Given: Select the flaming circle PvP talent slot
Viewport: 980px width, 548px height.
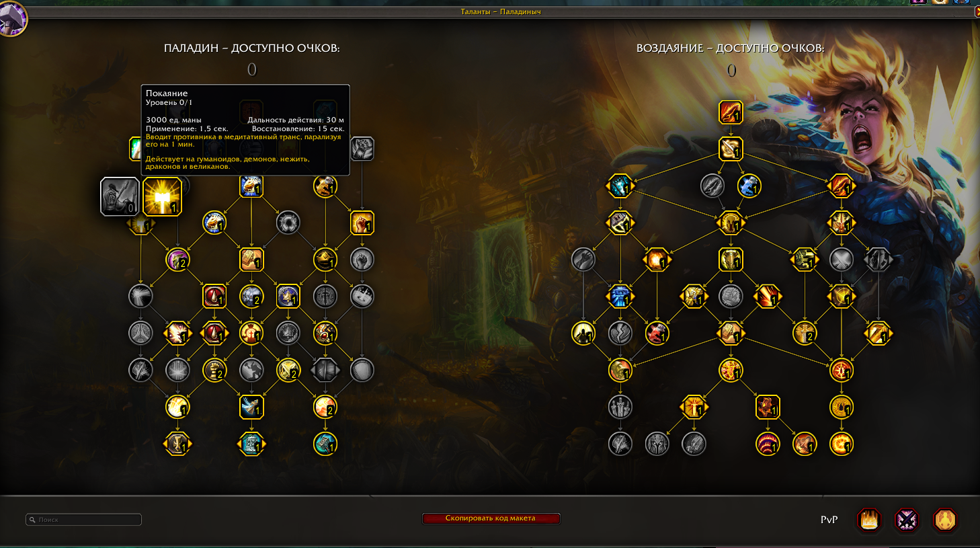Looking at the screenshot, I should click(868, 520).
